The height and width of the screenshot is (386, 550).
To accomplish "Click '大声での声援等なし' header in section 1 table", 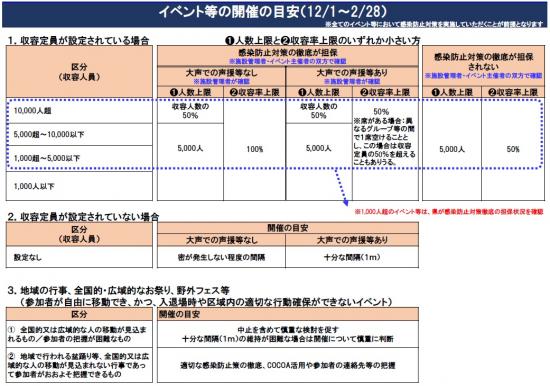I will [x=221, y=76].
